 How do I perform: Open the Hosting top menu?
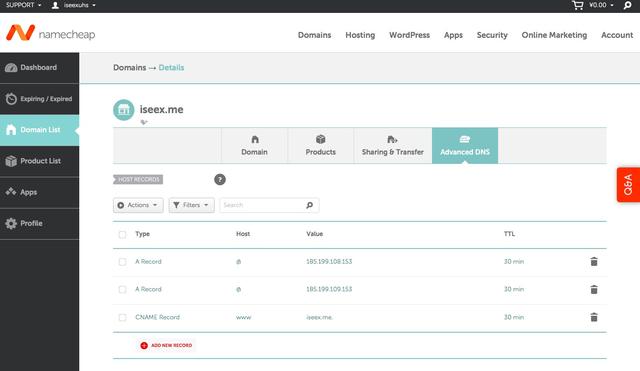click(x=360, y=35)
